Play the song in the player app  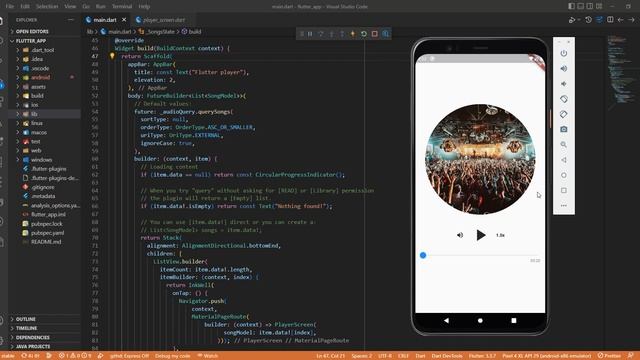point(481,235)
